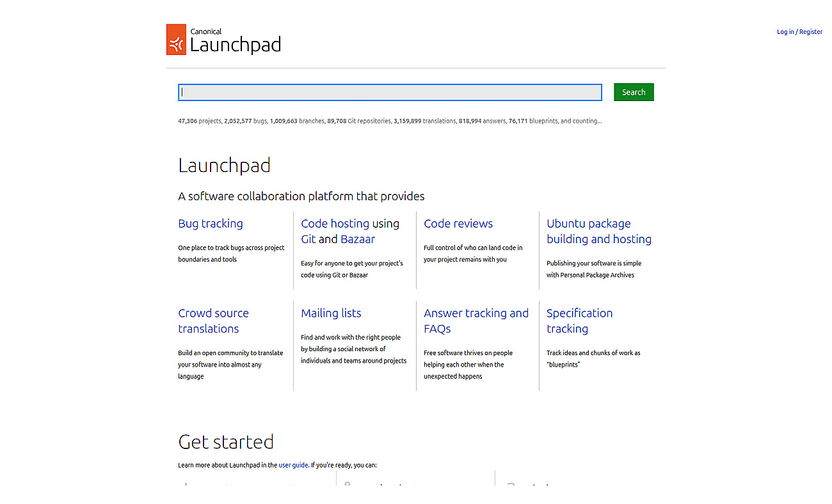
Task: Click 'Full control of who can land code' text
Action: 473,253
